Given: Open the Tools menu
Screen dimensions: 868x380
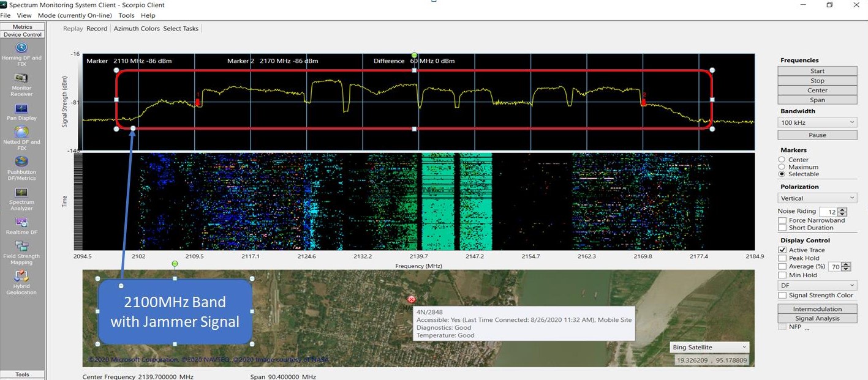Looking at the screenshot, I should [x=126, y=15].
